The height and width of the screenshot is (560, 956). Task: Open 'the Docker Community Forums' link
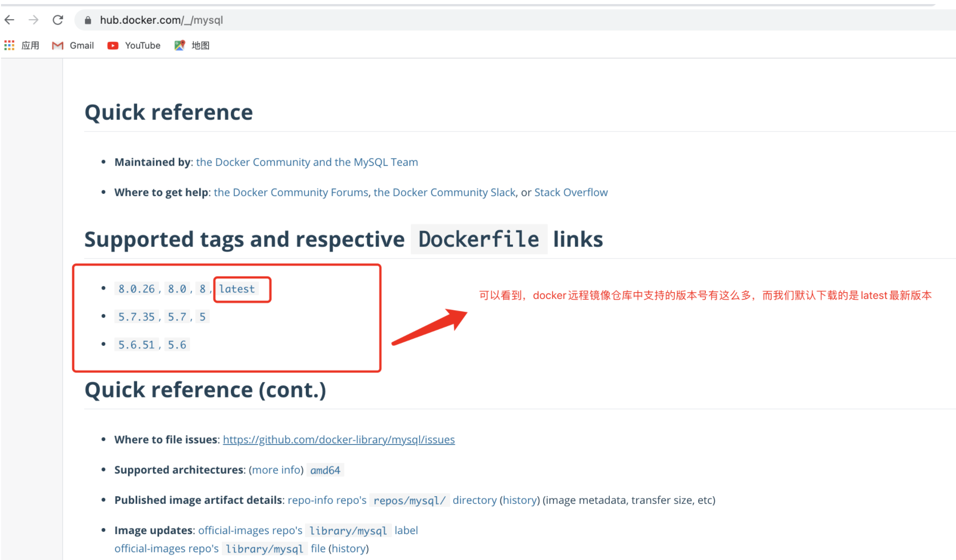pos(291,192)
